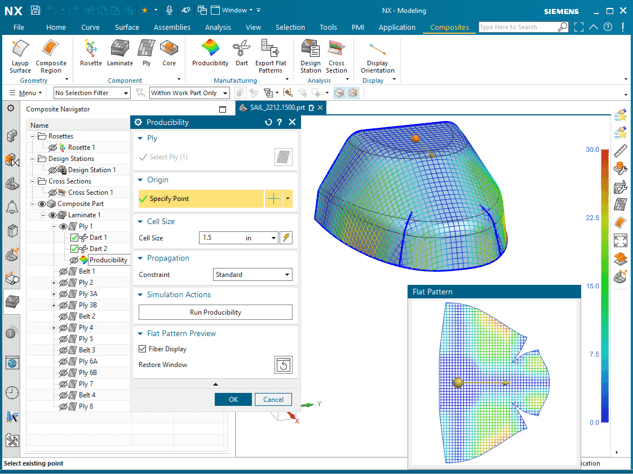Toggle visibility of Ply 1
Image resolution: width=633 pixels, height=474 pixels.
tap(63, 226)
